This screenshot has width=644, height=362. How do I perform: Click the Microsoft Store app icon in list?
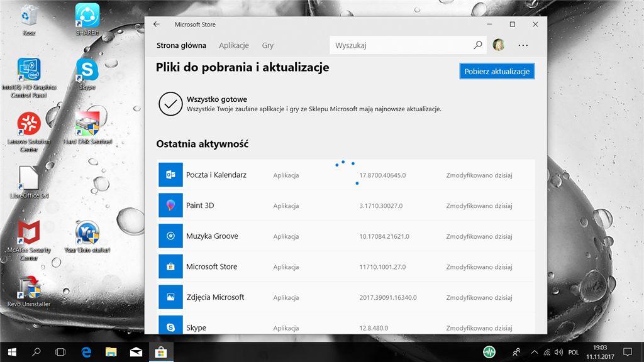coord(170,266)
